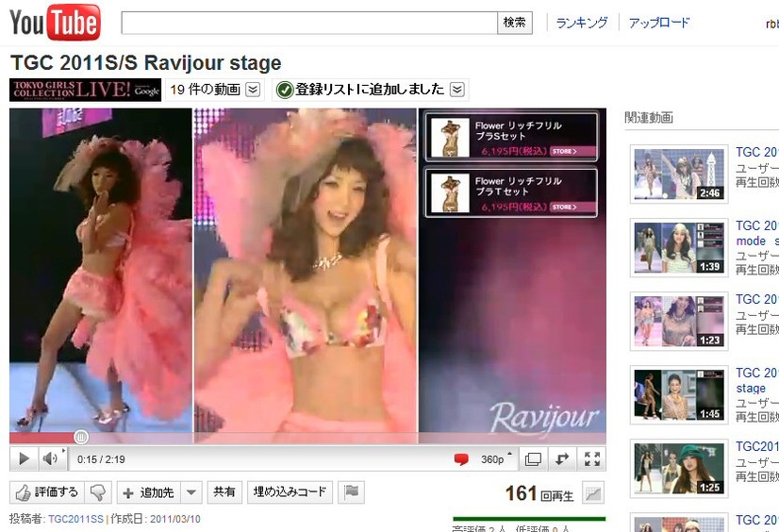779x532 pixels.
Task: Click the 共有 share button
Action: click(224, 492)
